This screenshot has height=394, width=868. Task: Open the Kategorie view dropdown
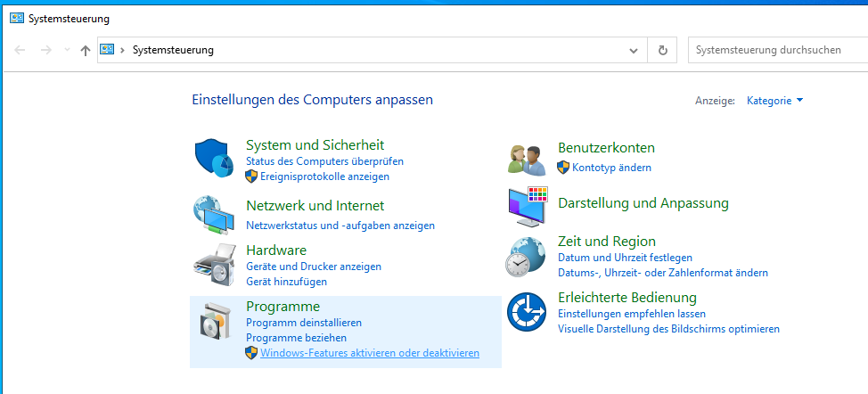(774, 101)
